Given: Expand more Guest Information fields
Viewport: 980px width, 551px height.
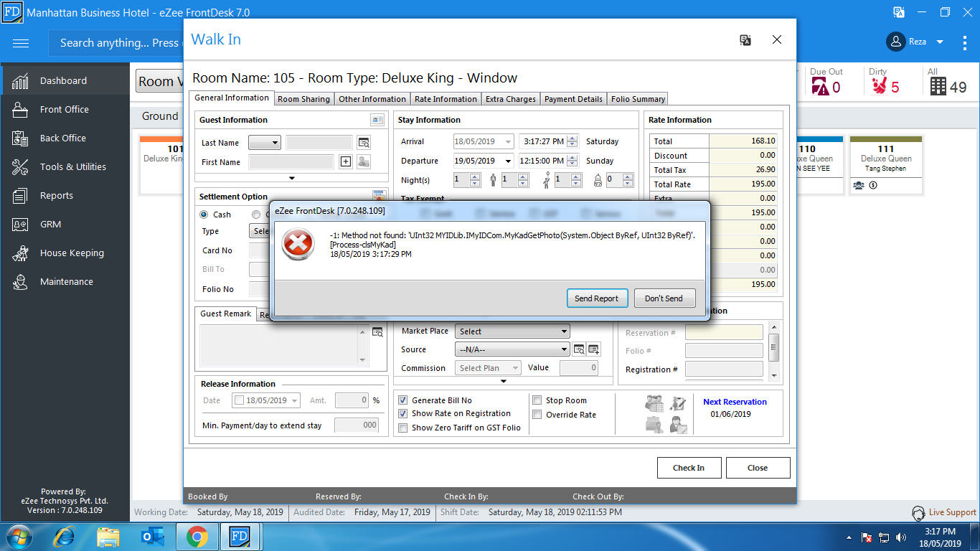Looking at the screenshot, I should pos(292,178).
